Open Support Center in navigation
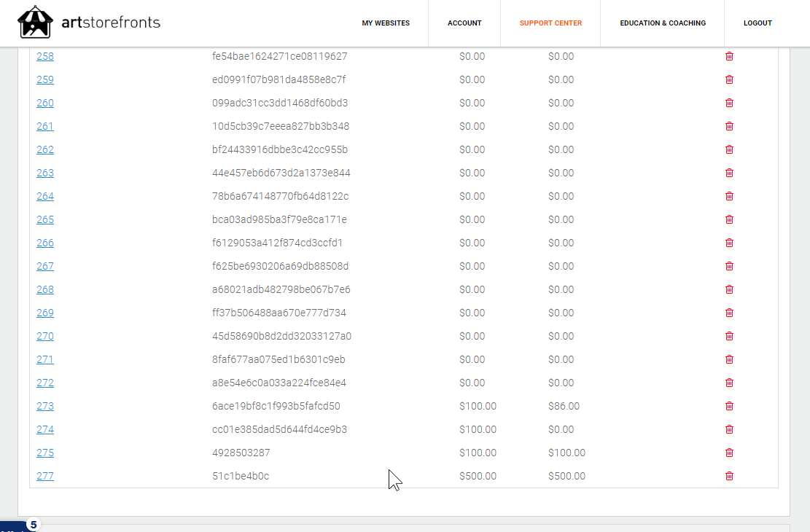 pyautogui.click(x=550, y=23)
